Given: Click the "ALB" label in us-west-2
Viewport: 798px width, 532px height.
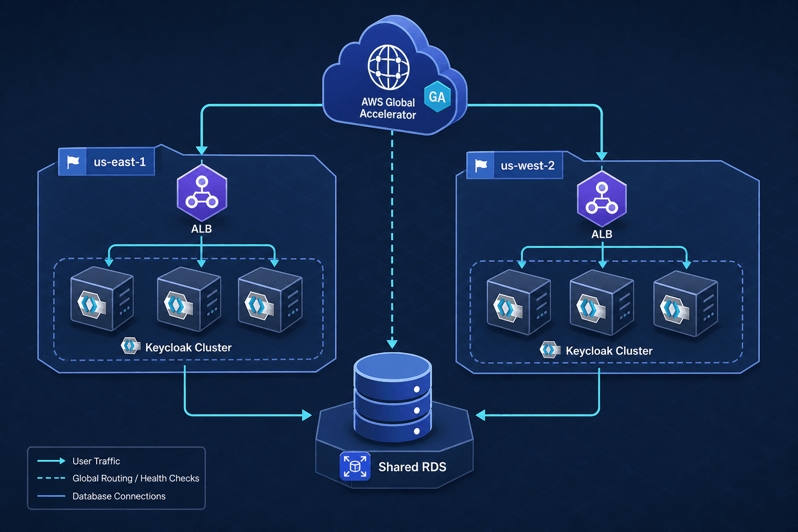Looking at the screenshot, I should (x=602, y=234).
